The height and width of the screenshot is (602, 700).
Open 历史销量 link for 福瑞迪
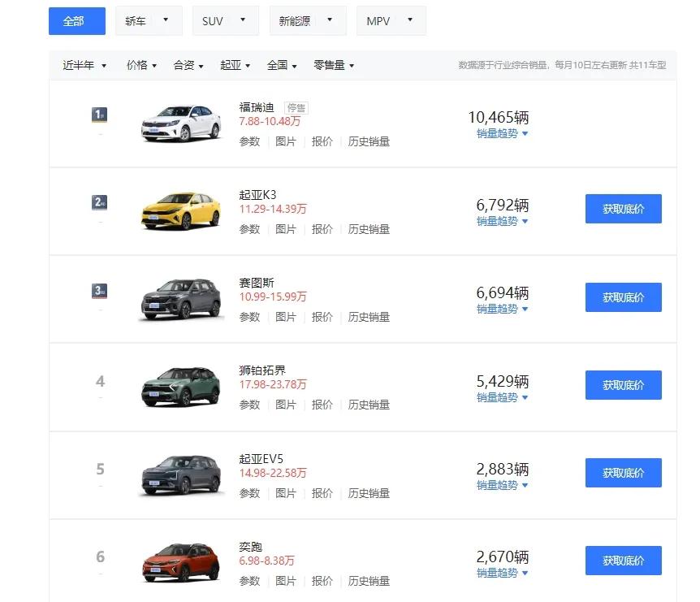[x=369, y=141]
